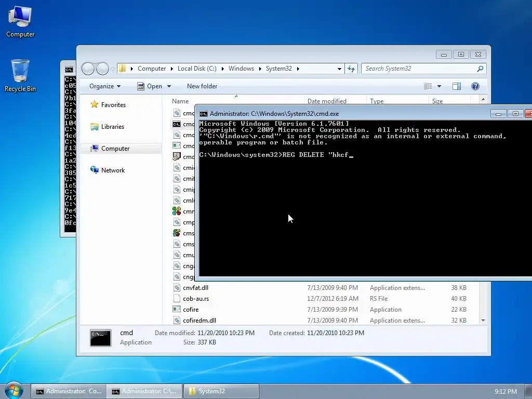Minimize the System32 Explorer window
The height and width of the screenshot is (399, 532).
pos(444,54)
